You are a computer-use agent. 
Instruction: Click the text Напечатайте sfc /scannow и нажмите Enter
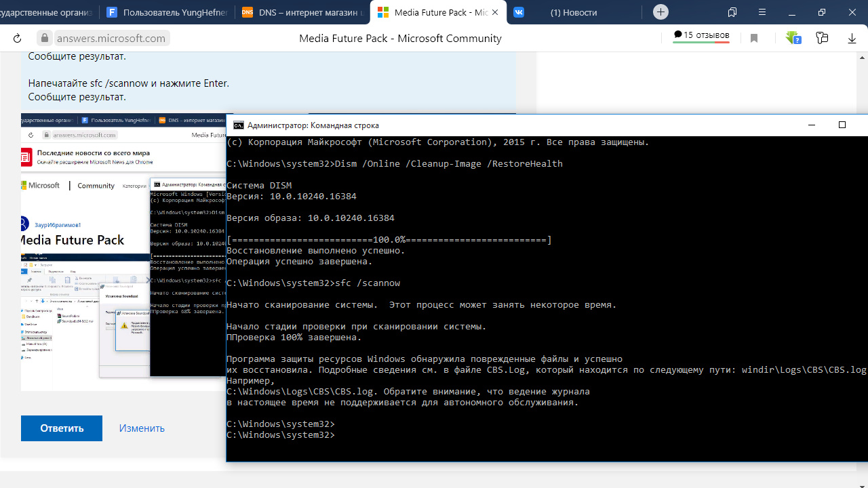pos(129,83)
